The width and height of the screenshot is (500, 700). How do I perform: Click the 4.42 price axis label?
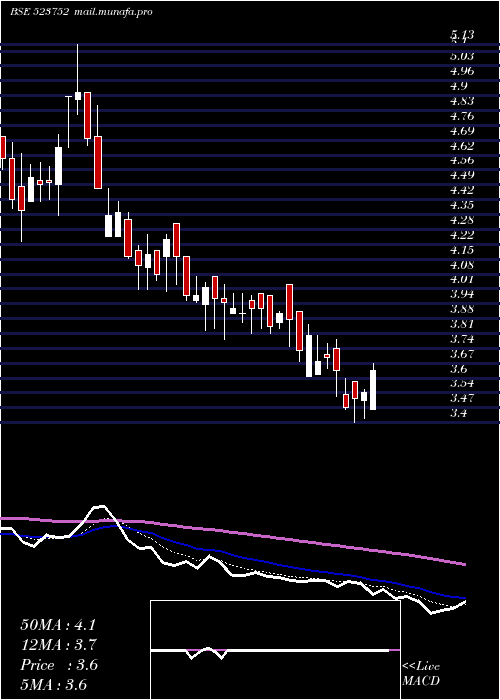coord(462,190)
